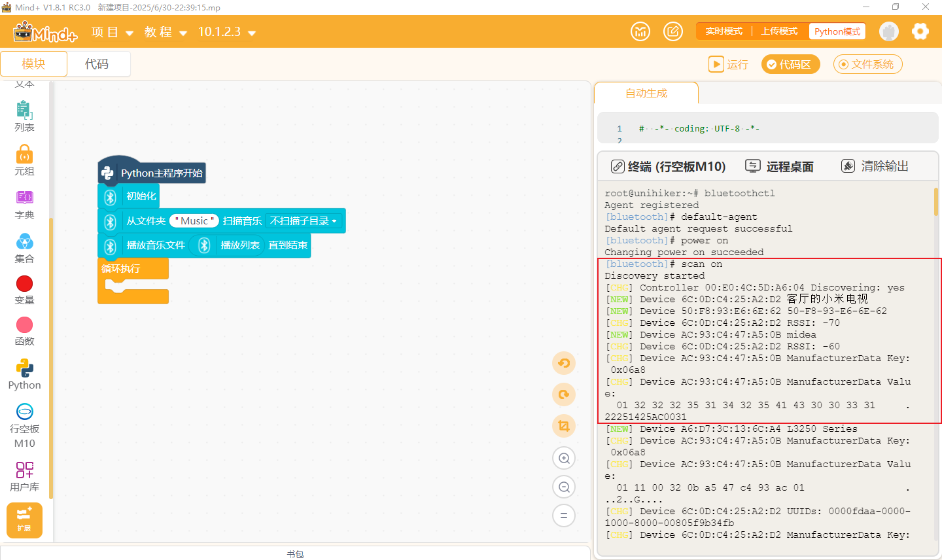The height and width of the screenshot is (560, 942).
Task: Click terminal text "Discovery started"
Action: pos(654,275)
